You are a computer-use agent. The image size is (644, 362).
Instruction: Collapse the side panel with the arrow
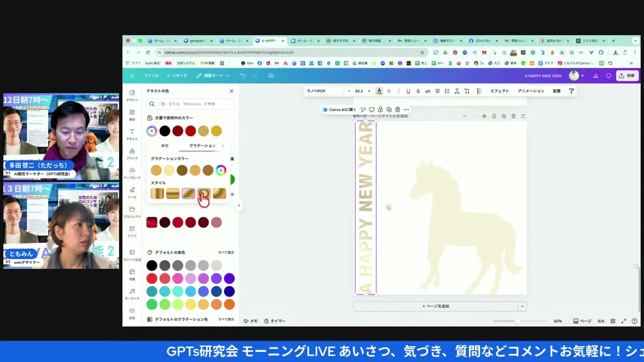coord(239,205)
